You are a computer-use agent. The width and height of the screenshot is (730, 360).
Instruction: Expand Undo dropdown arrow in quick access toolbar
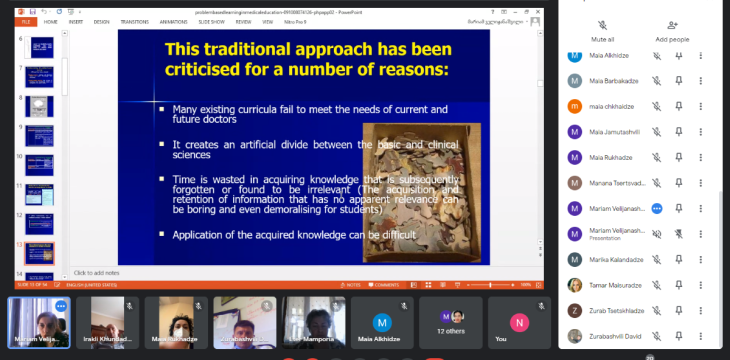click(x=50, y=12)
